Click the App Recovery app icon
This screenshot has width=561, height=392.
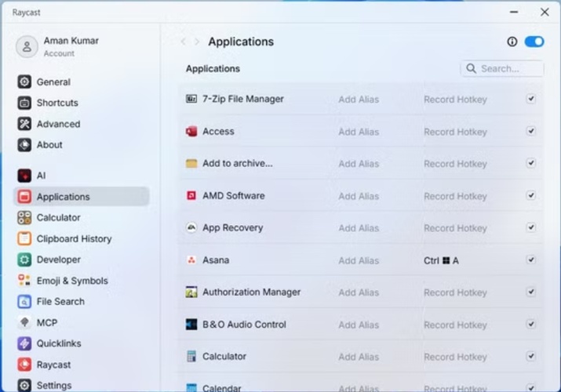pyautogui.click(x=191, y=227)
